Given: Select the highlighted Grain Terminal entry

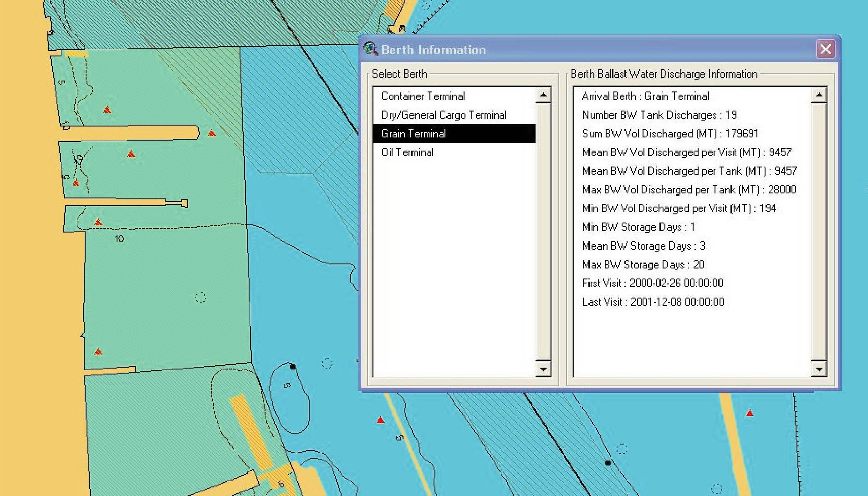Looking at the screenshot, I should pyautogui.click(x=413, y=134).
